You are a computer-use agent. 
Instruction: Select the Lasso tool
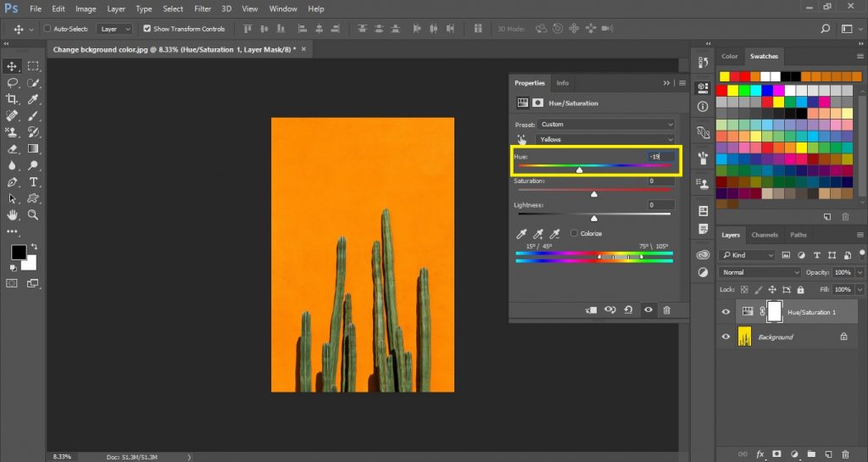click(x=12, y=82)
